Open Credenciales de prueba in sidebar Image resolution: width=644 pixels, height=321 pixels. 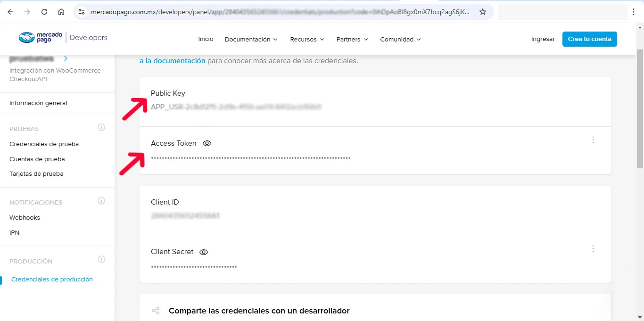tap(44, 144)
